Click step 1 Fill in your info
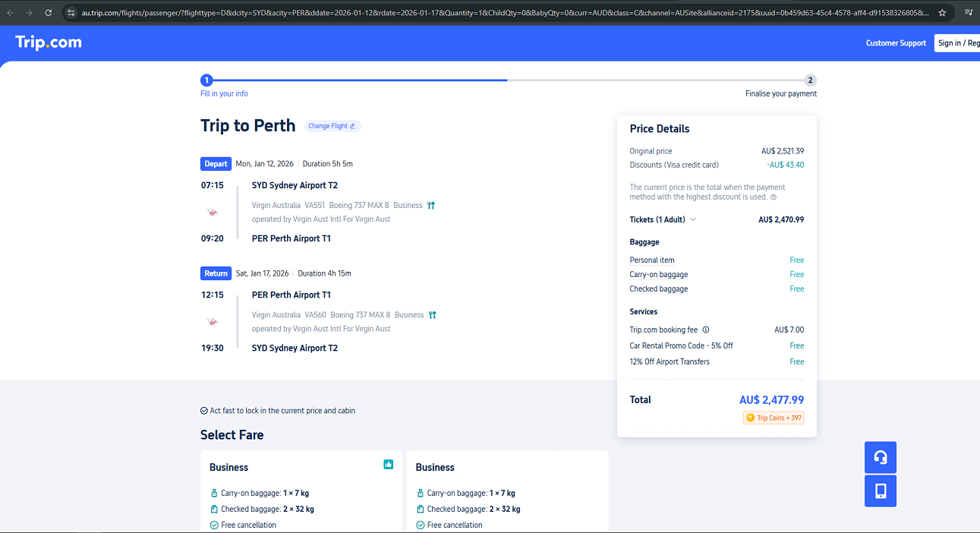This screenshot has width=980, height=533. [224, 86]
